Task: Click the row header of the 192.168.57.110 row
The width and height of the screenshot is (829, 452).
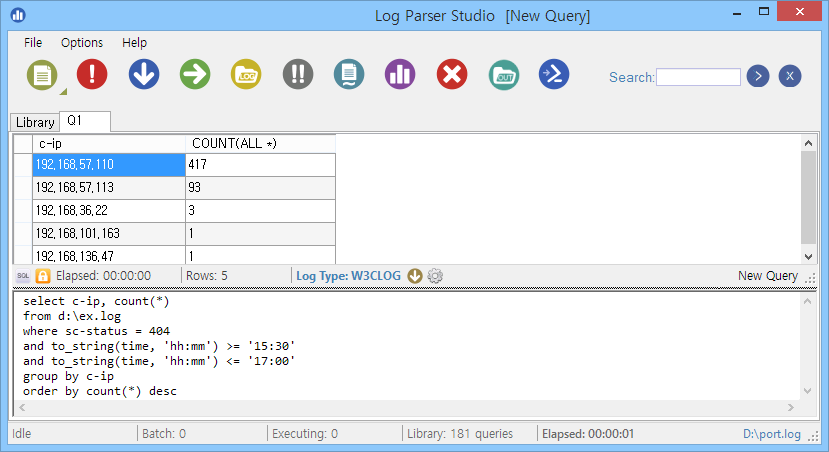Action: click(23, 165)
